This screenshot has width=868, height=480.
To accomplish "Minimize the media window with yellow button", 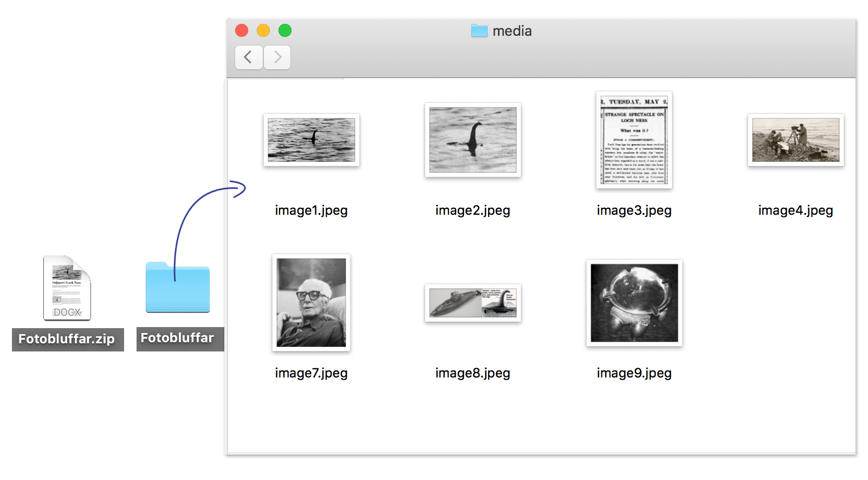I will point(263,31).
